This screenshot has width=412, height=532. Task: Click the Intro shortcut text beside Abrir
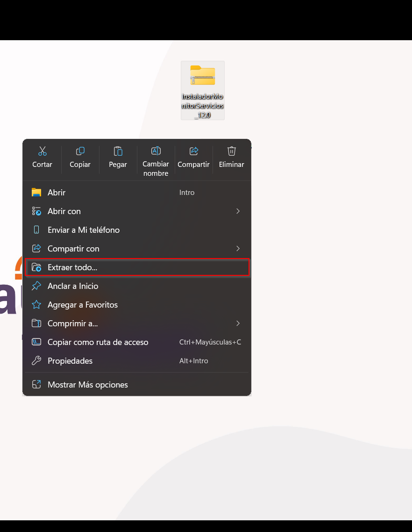[x=187, y=193]
